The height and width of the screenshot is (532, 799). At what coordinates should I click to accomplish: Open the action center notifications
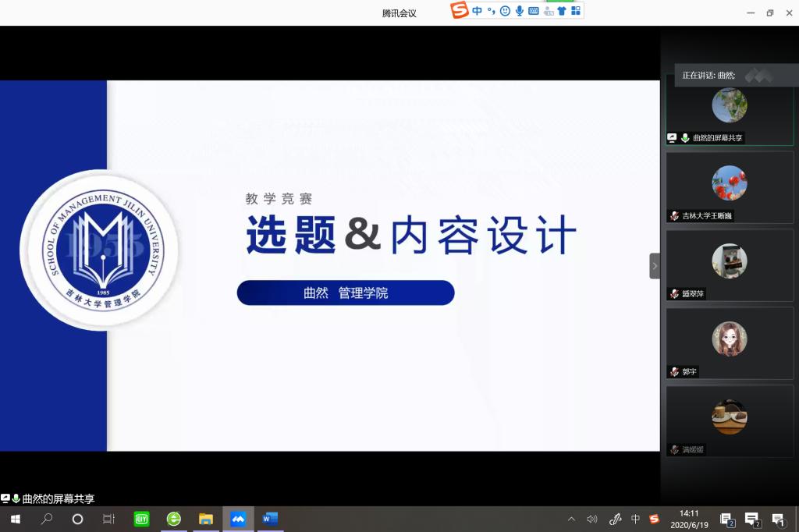tap(778, 519)
